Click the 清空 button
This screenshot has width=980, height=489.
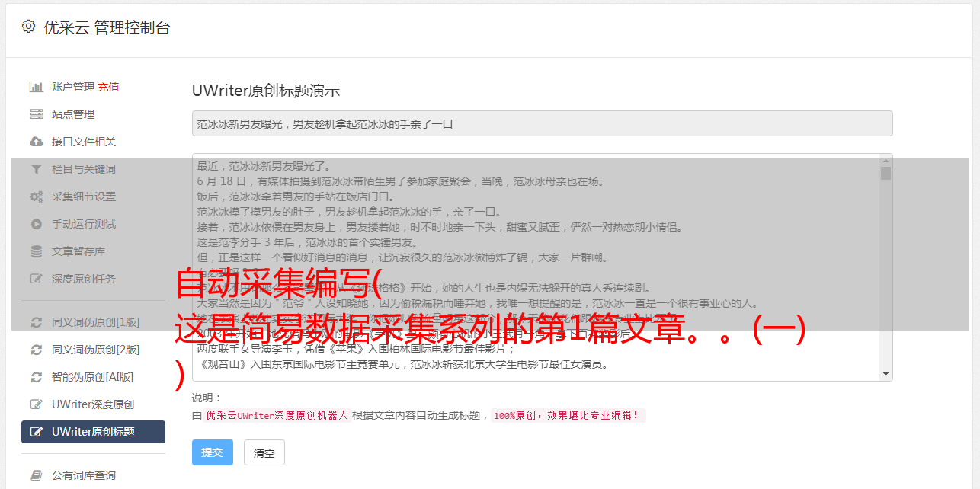tap(264, 452)
